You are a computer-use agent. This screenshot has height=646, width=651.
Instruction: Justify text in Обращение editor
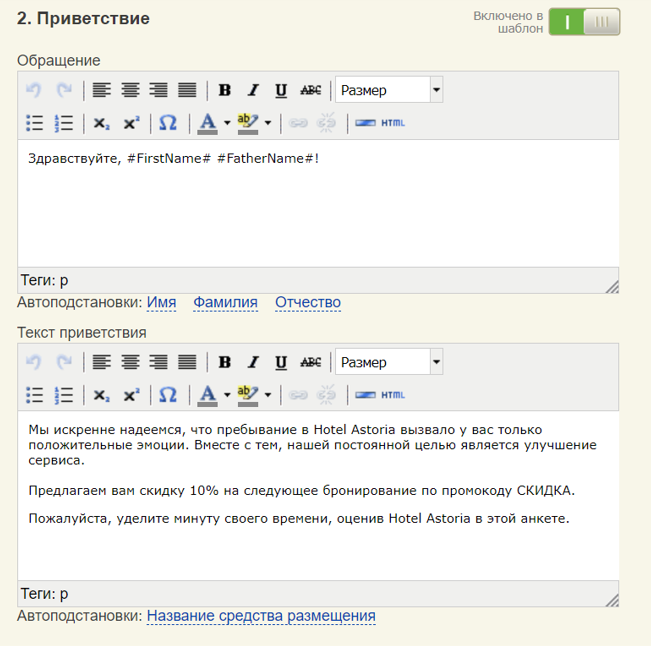(x=187, y=90)
